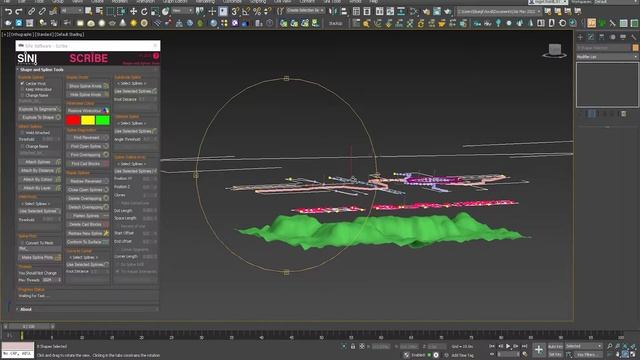Click the Explode To Segments button

[39, 109]
